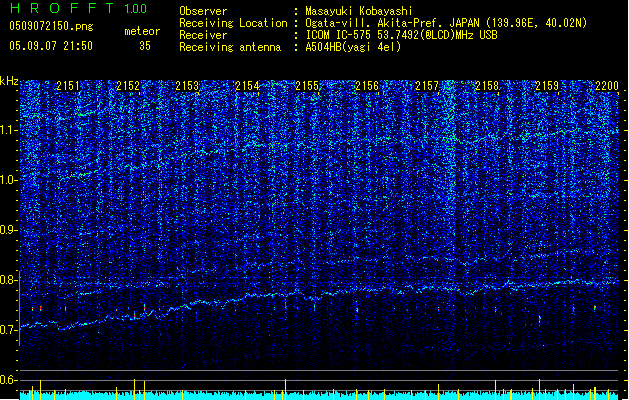
Task: Click the version number 1.00
Action: pyautogui.click(x=134, y=9)
